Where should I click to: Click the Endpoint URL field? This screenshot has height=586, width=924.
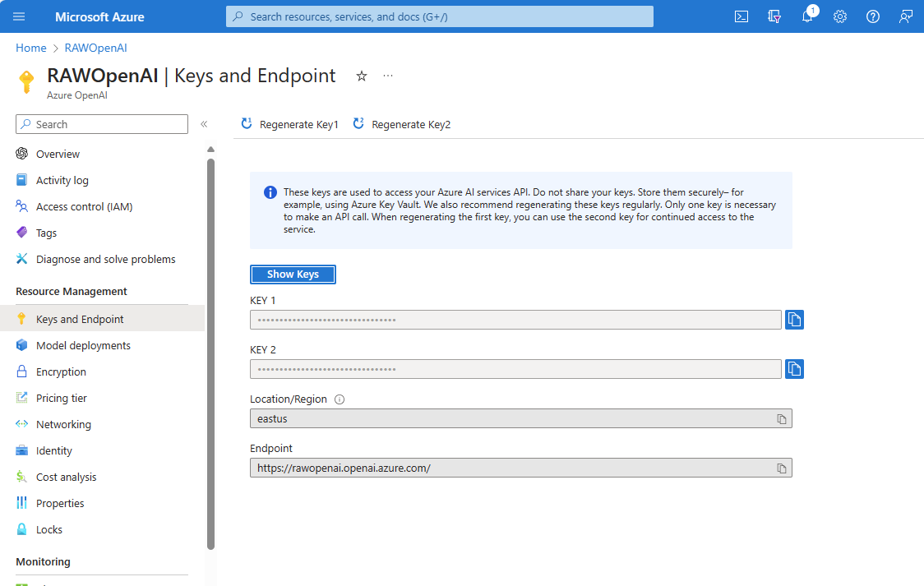coord(521,468)
